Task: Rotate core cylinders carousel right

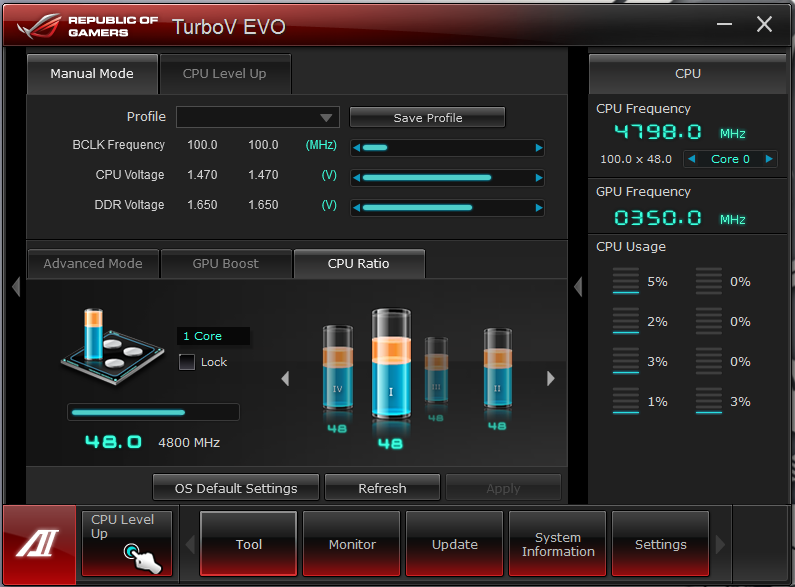Action: 551,378
